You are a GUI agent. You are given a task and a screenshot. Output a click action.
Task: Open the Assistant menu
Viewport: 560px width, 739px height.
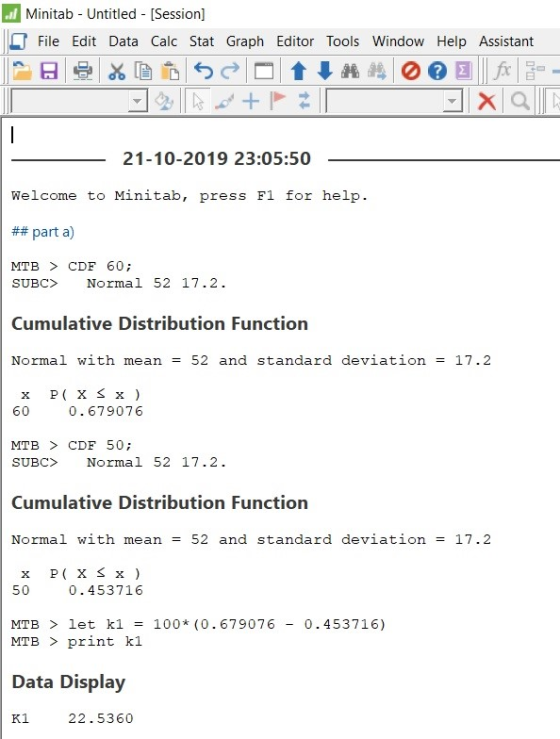click(506, 41)
